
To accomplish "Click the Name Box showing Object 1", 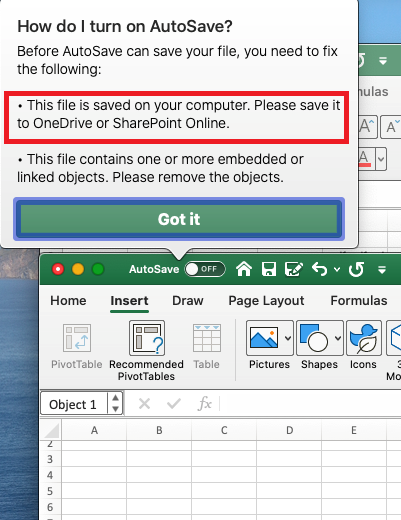I will [x=73, y=404].
